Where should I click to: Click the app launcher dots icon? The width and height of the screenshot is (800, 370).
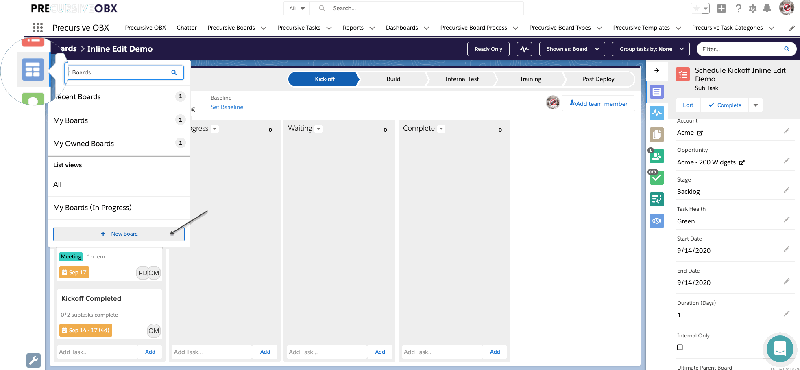tap(38, 28)
